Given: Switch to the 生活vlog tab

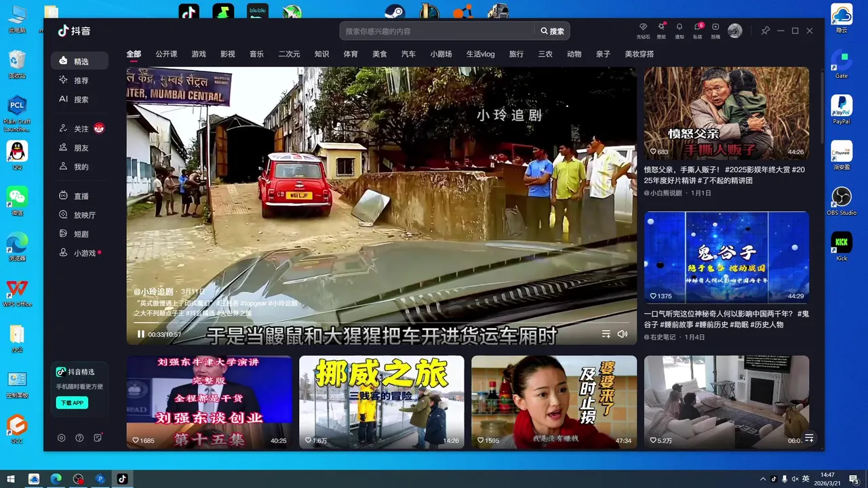Looking at the screenshot, I should coord(480,54).
